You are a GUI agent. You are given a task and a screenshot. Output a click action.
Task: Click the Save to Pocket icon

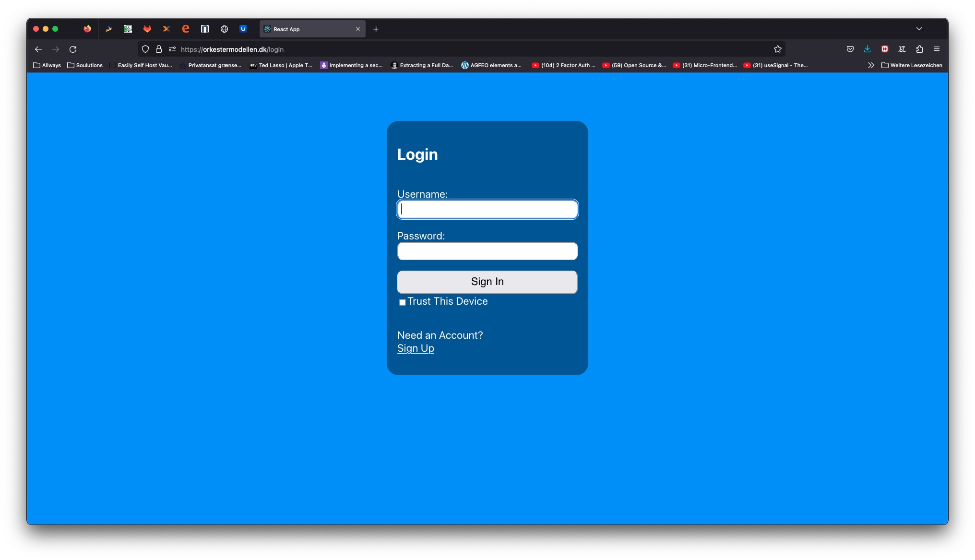850,49
